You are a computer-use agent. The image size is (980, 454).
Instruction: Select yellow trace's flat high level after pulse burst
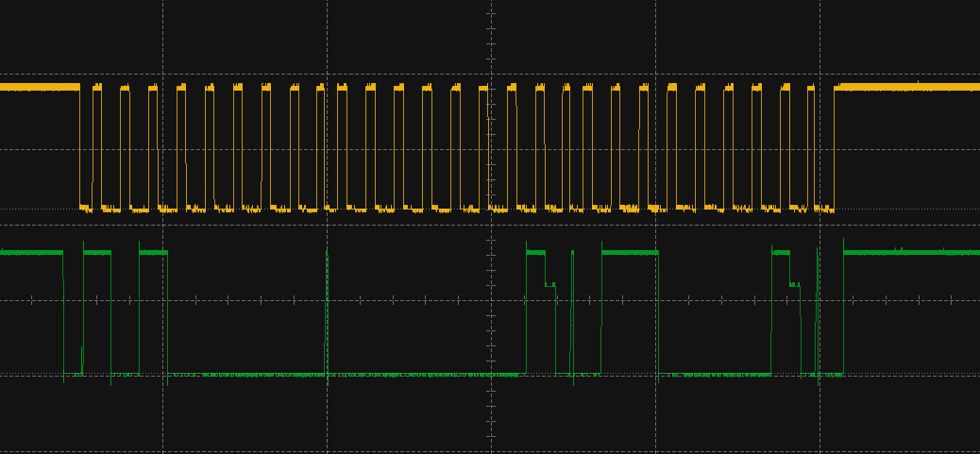(907, 87)
